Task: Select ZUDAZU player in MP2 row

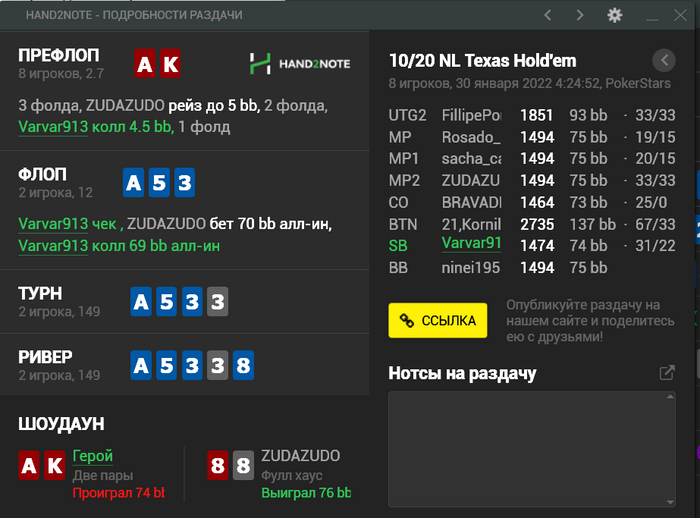Action: (471, 180)
